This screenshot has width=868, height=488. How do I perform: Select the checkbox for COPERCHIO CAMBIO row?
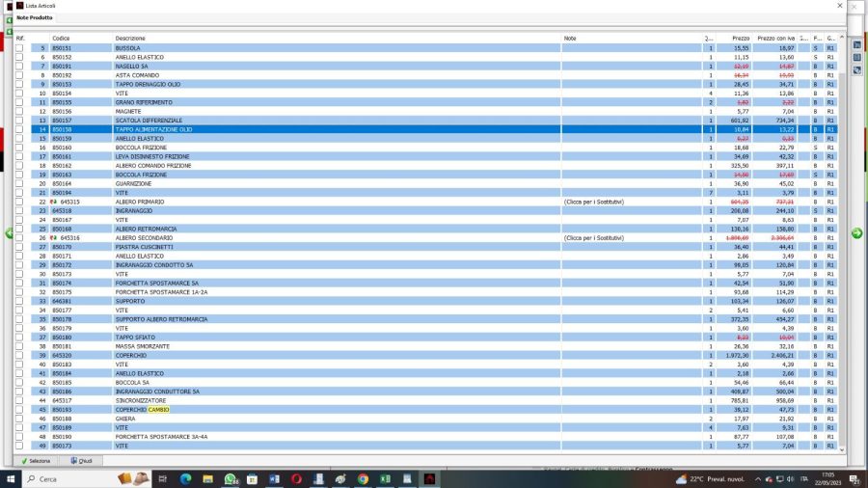pyautogui.click(x=19, y=410)
